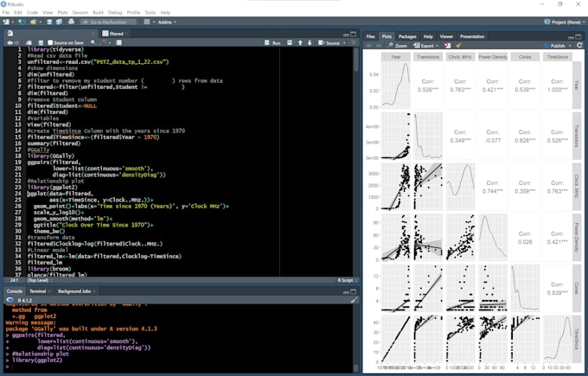Clear all plots broom icon
The width and height of the screenshot is (588, 376).
pos(458,45)
